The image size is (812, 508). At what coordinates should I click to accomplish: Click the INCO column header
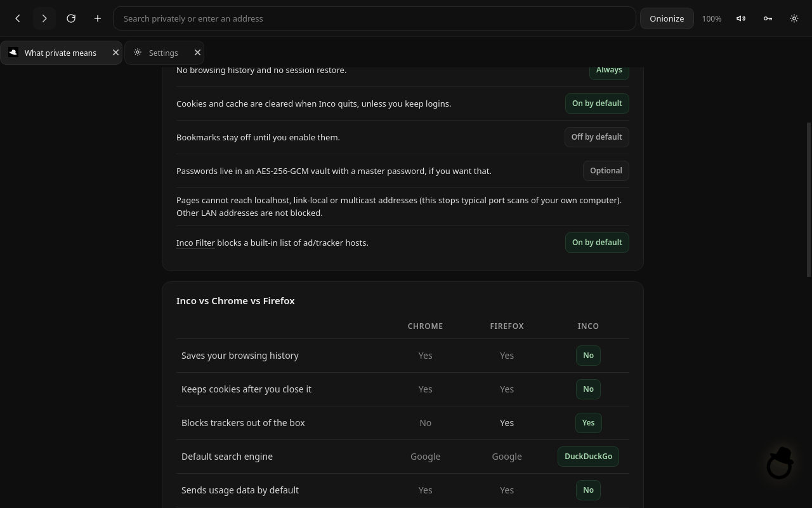[588, 326]
